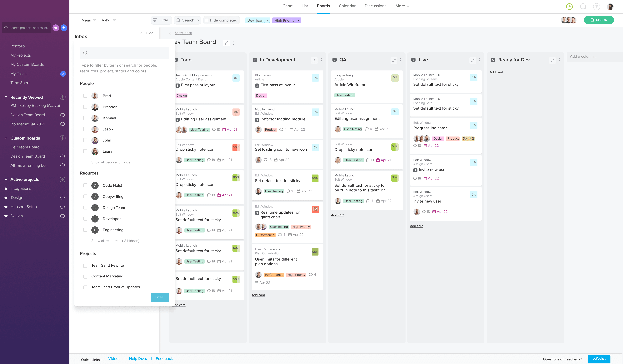Remove the High Priority filter tag
This screenshot has height=364, width=623.
coord(298,21)
